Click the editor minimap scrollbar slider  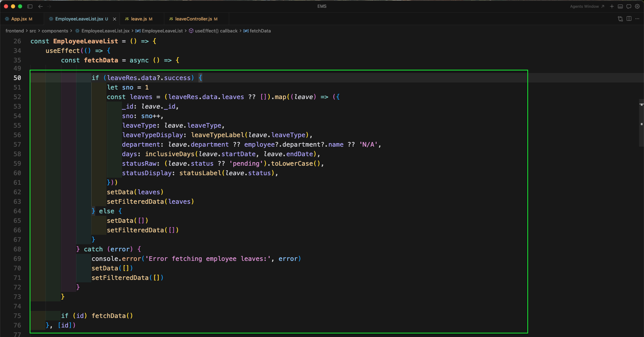[641, 123]
